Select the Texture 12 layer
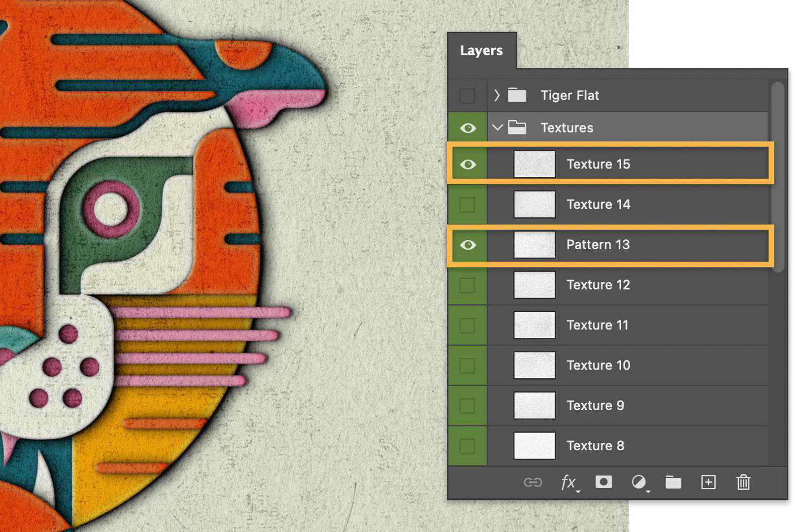805x532 pixels. tap(599, 285)
